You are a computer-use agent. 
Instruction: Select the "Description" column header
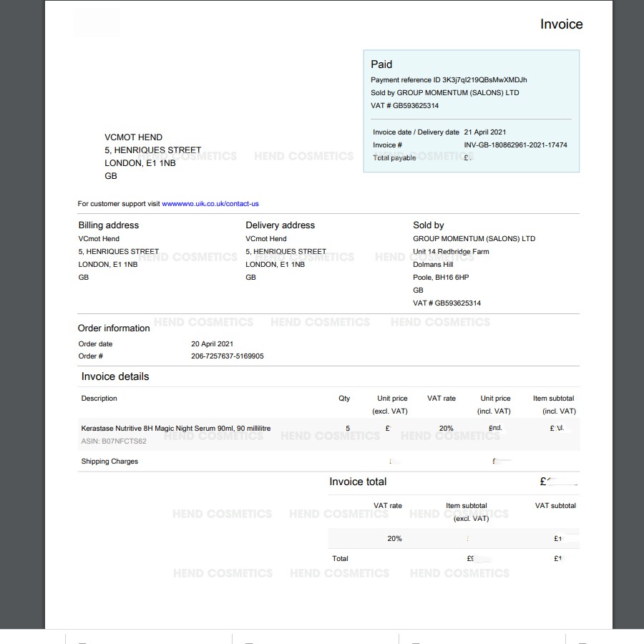(99, 399)
